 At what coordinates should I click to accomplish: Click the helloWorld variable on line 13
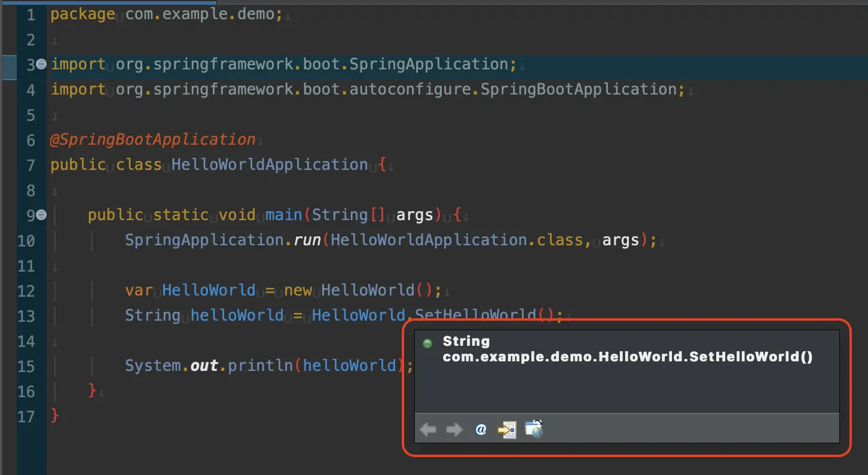click(x=237, y=315)
